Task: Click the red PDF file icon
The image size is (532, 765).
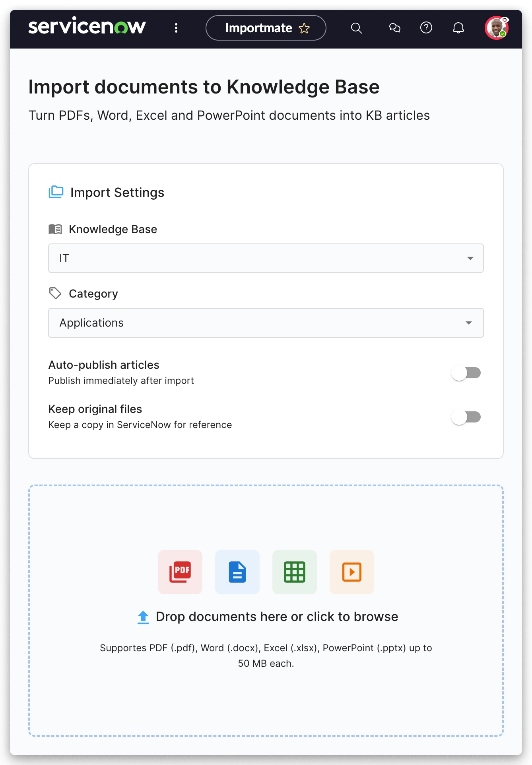Action: coord(180,572)
